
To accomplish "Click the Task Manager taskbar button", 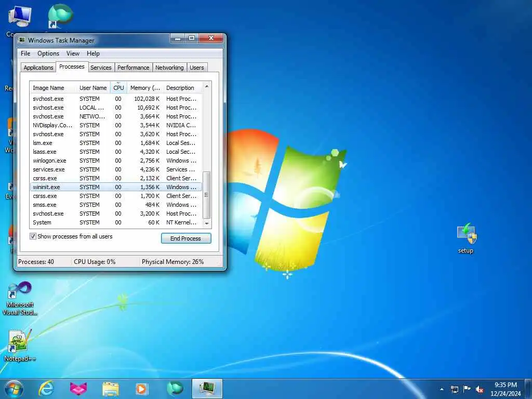I will point(207,389).
